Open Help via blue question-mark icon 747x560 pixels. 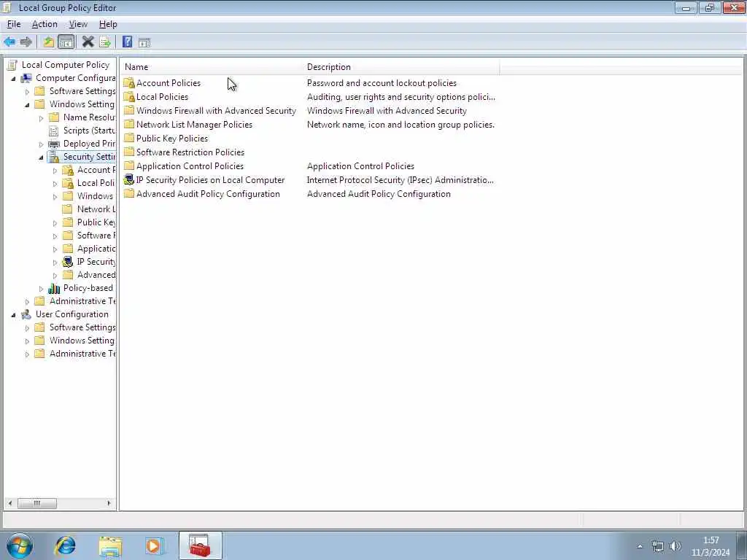(127, 42)
